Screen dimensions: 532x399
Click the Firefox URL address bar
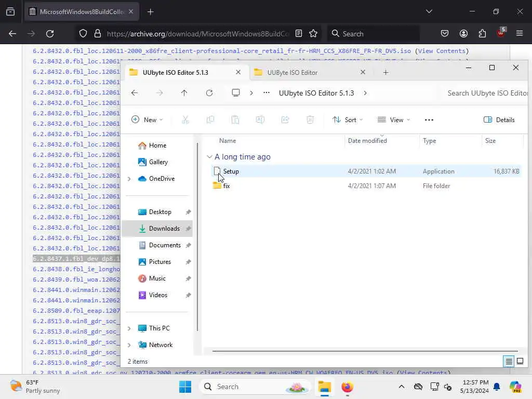click(197, 34)
